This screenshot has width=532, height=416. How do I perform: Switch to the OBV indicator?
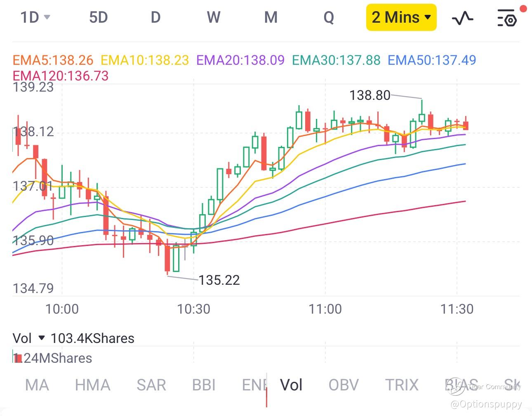click(x=344, y=385)
